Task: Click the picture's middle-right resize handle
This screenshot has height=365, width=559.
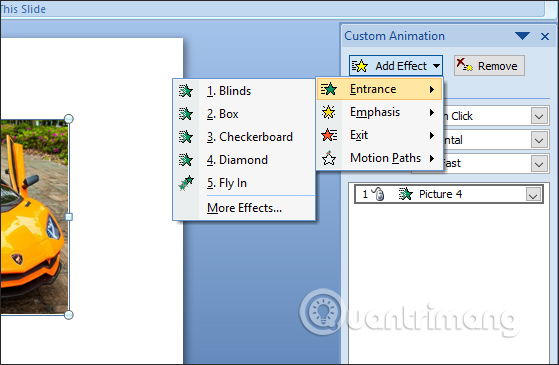Action: tap(69, 217)
